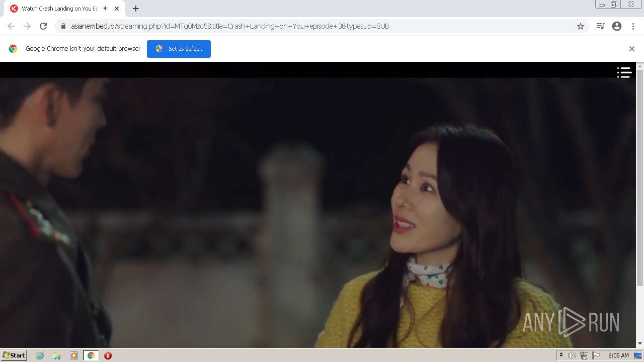Image resolution: width=644 pixels, height=362 pixels.
Task: Open the media control button
Action: [x=600, y=26]
